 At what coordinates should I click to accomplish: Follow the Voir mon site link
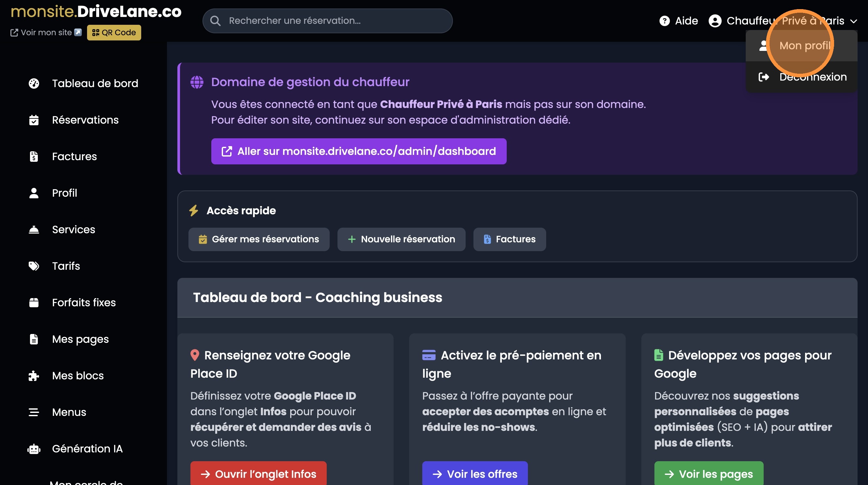tap(46, 33)
